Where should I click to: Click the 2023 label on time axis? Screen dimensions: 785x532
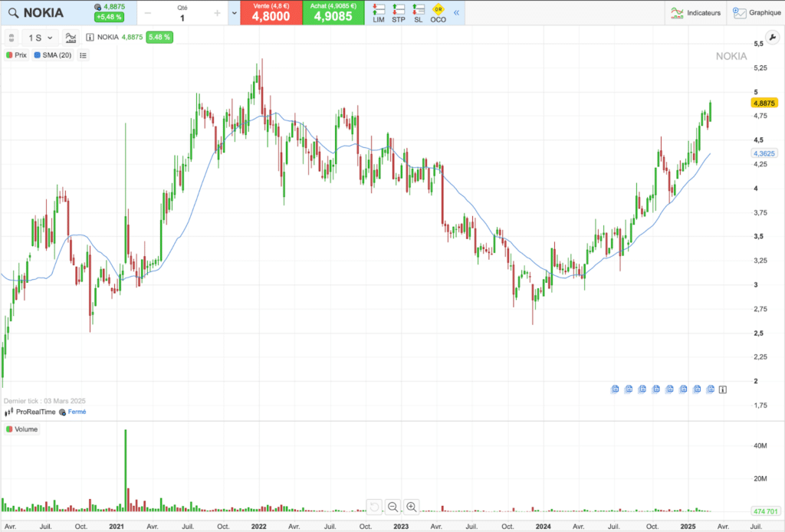click(x=401, y=527)
